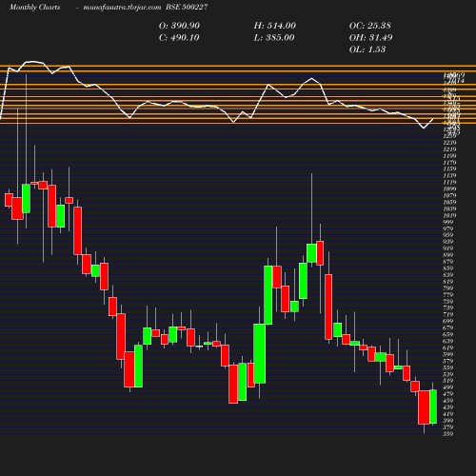Click the 459 price axis label
The width and height of the screenshot is (476, 476).
point(448,401)
